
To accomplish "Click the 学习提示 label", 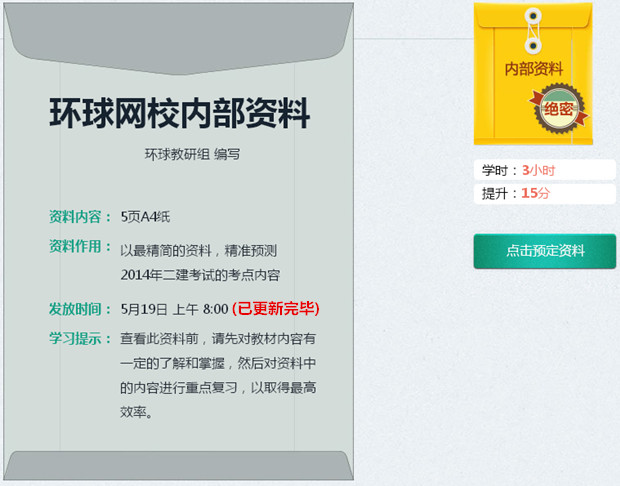I will 81,338.
